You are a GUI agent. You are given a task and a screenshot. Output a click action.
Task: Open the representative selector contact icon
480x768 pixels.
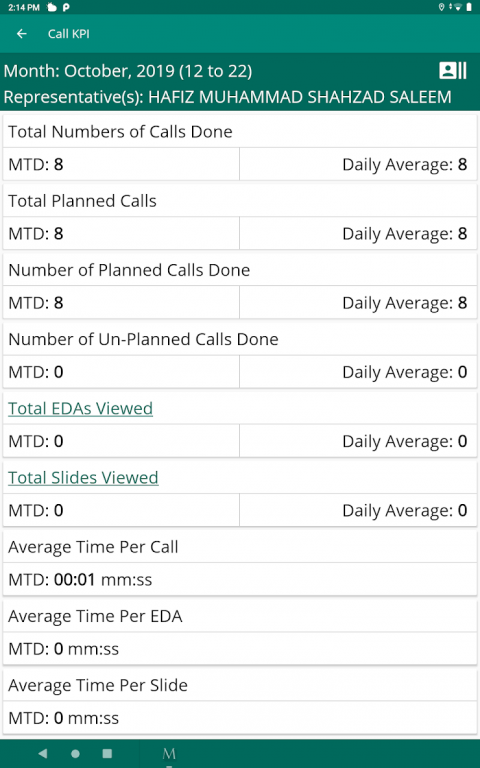453,71
